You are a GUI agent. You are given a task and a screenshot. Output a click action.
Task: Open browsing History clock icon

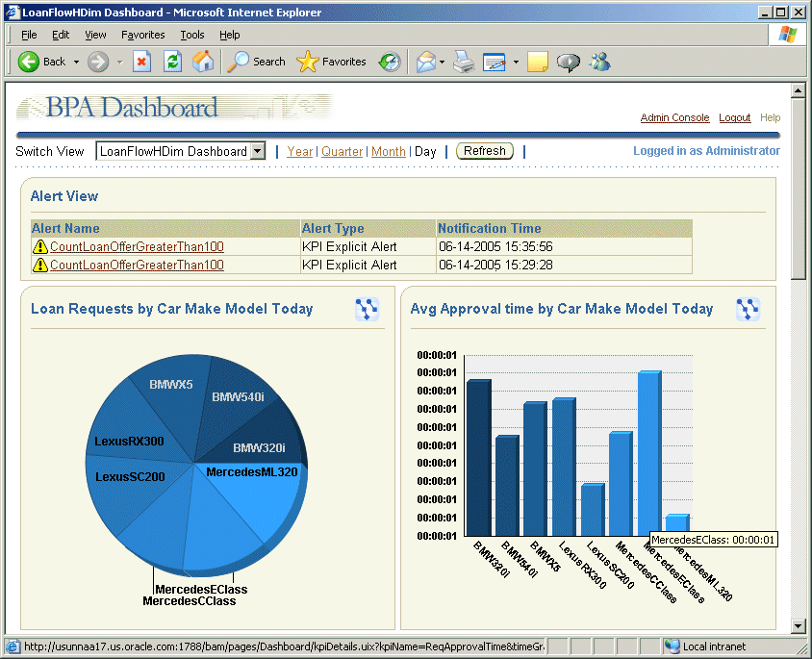[390, 62]
